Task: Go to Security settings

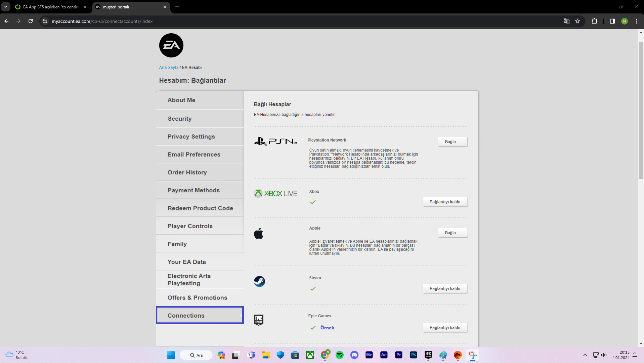Action: coord(200,119)
